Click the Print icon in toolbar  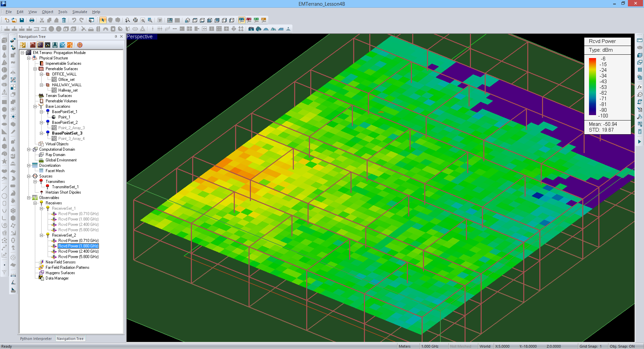32,20
